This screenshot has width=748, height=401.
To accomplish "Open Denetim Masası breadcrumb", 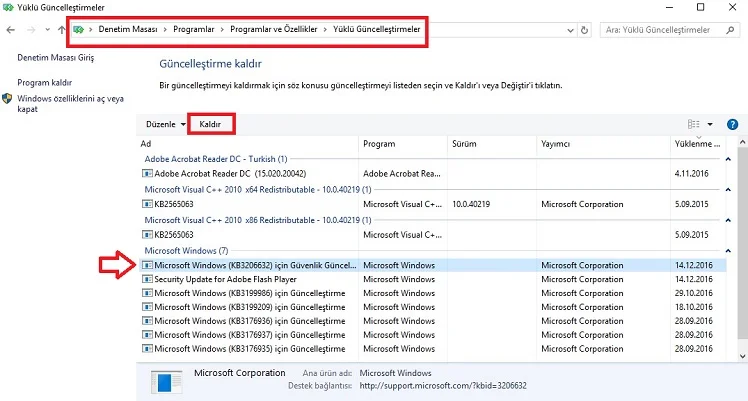I will 128,29.
